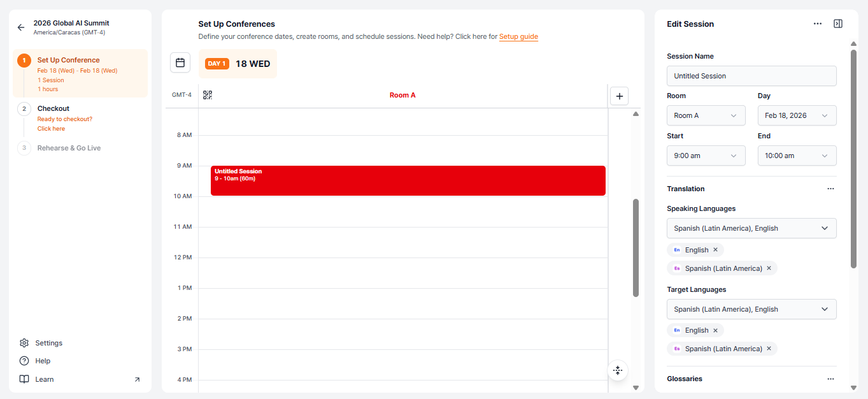Click the English chip under Speaking Languages
The height and width of the screenshot is (399, 868).
(x=695, y=250)
